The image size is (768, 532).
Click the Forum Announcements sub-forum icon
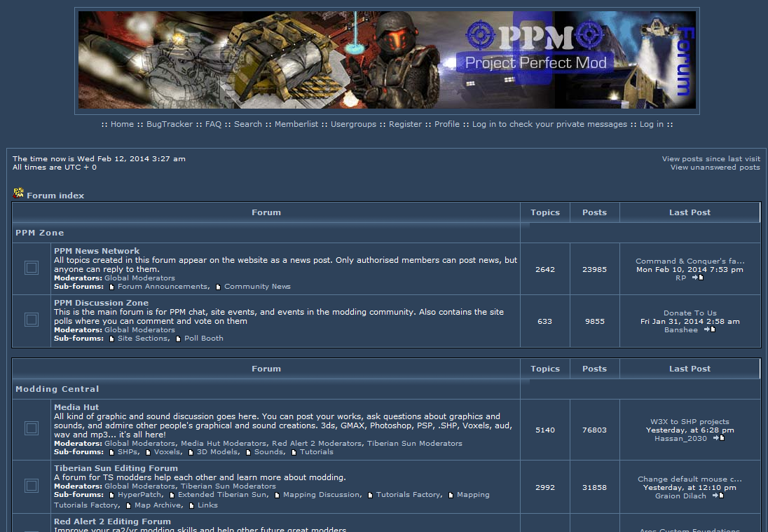(x=111, y=287)
